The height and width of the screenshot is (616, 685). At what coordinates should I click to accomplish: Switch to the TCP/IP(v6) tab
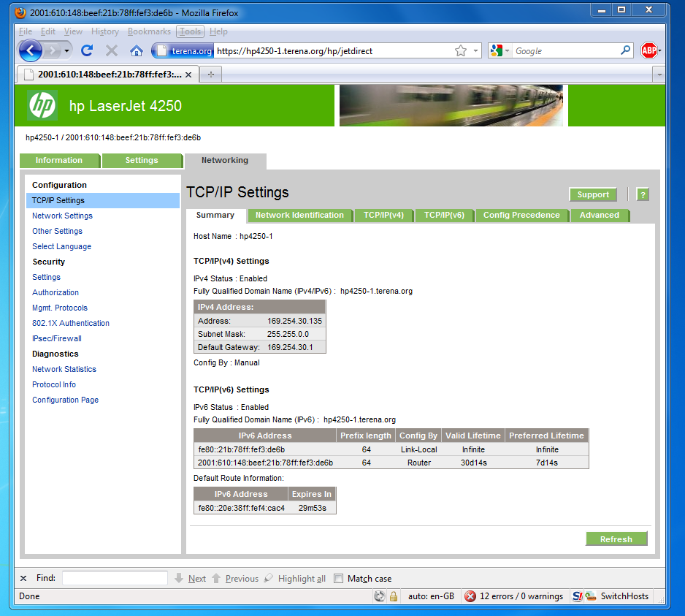click(444, 215)
